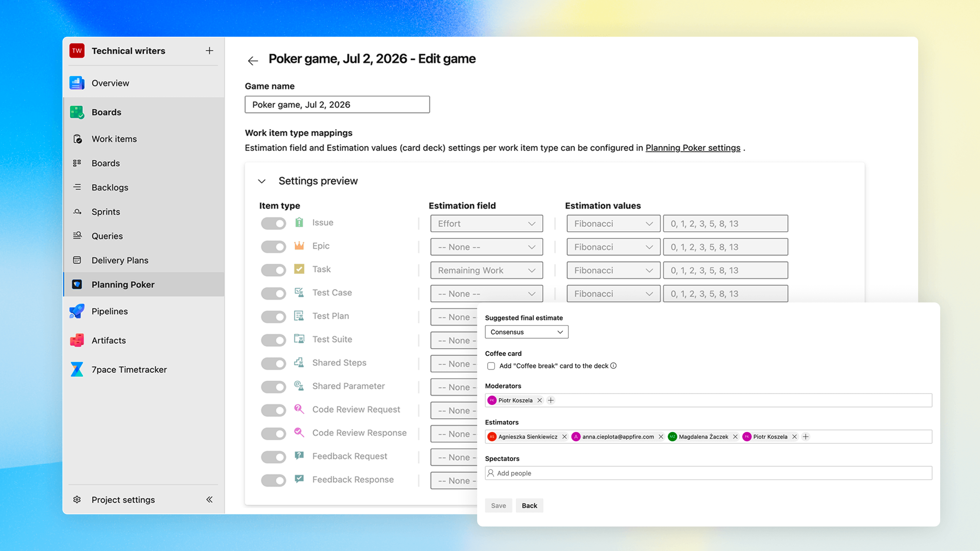The image size is (980, 551).
Task: Click the plus icon beside Technical writers
Action: point(209,51)
